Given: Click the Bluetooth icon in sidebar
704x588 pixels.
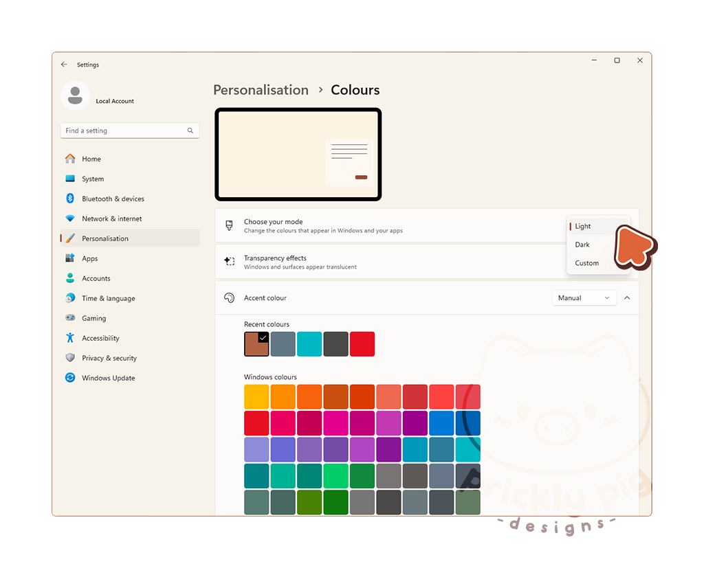Looking at the screenshot, I should (70, 199).
